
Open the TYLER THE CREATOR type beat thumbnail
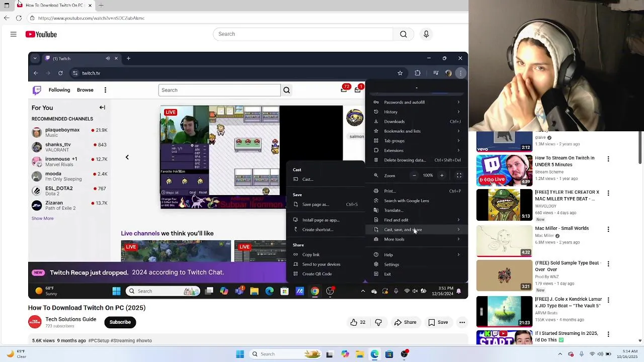tap(504, 205)
